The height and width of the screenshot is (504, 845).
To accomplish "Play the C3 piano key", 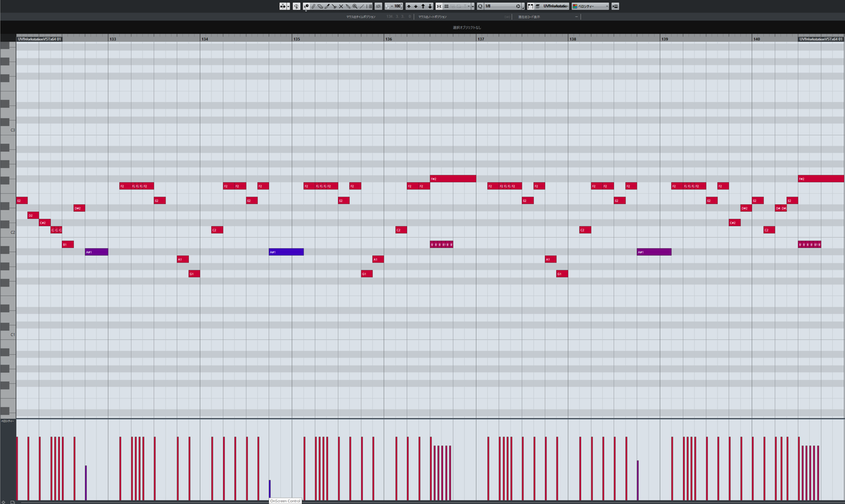I will tap(8, 130).
